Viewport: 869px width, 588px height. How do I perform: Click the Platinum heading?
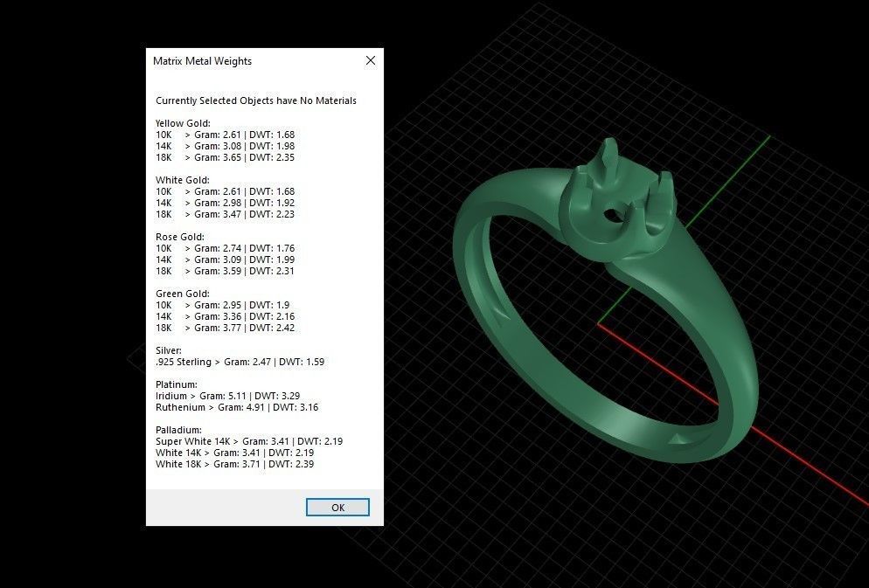(177, 384)
